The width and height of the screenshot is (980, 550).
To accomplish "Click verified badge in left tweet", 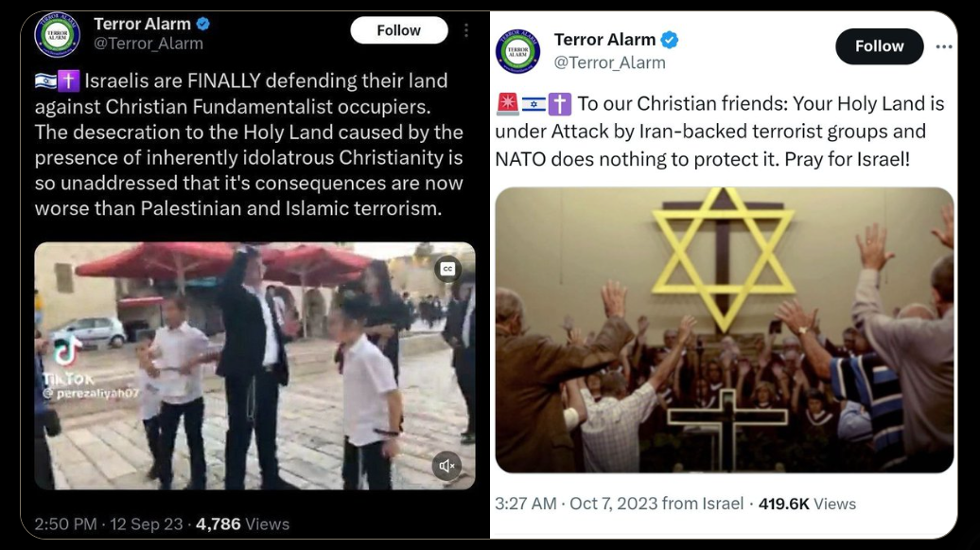I will point(203,24).
